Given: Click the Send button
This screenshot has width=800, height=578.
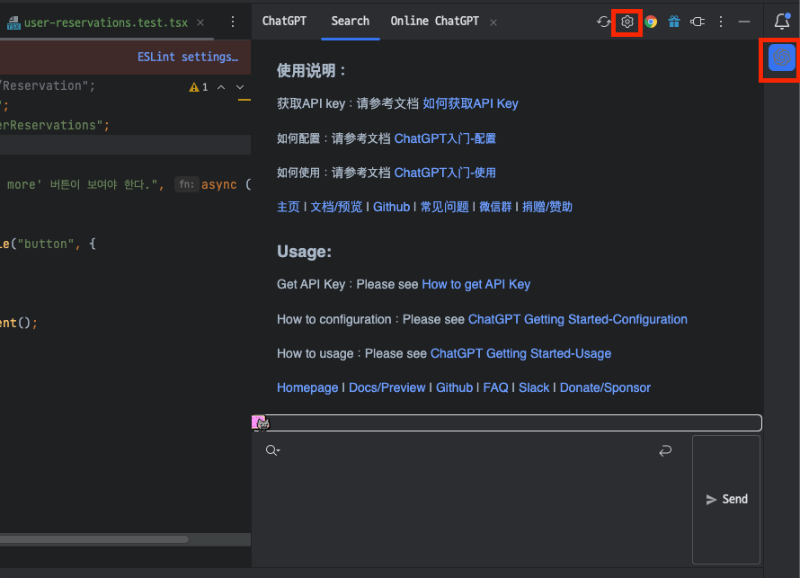Looking at the screenshot, I should pyautogui.click(x=726, y=499).
